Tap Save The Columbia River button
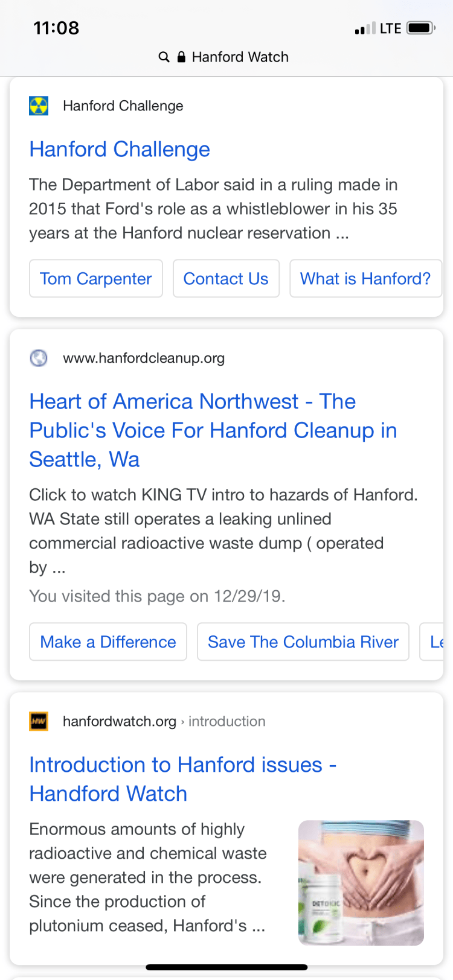 (303, 642)
